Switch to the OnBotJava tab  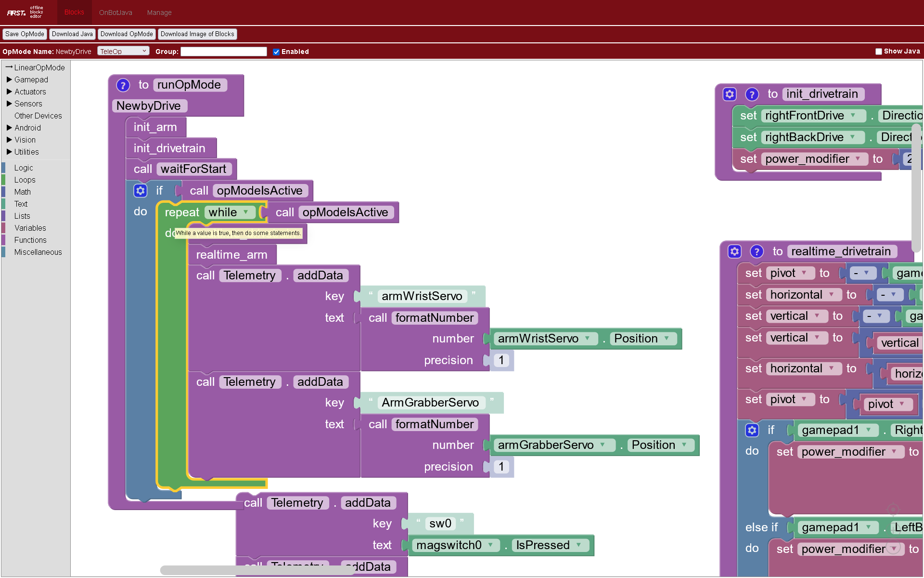tap(115, 13)
